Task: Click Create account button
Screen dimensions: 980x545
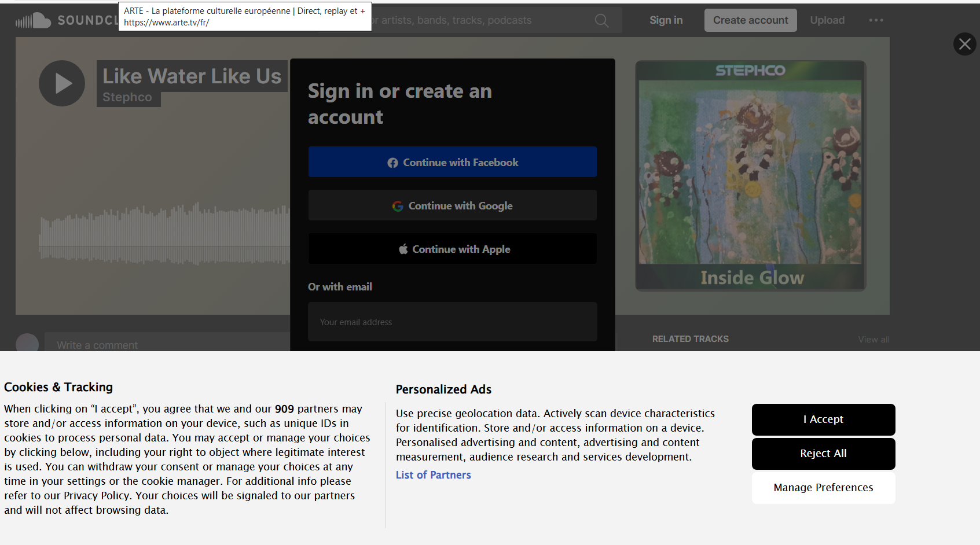Action: tap(750, 20)
